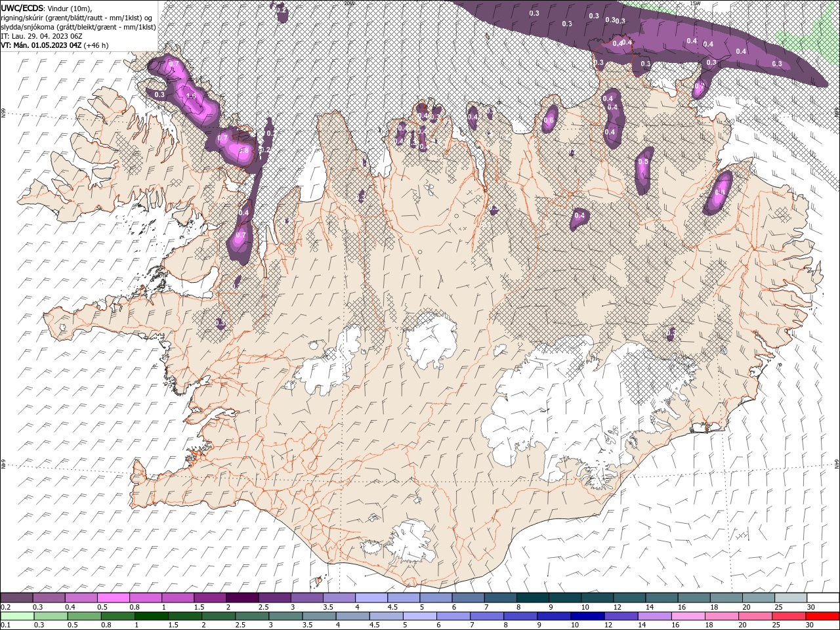This screenshot has height=630, width=840.
Task: Click the top legend swatch labeled 0.2
Action: tap(16, 598)
